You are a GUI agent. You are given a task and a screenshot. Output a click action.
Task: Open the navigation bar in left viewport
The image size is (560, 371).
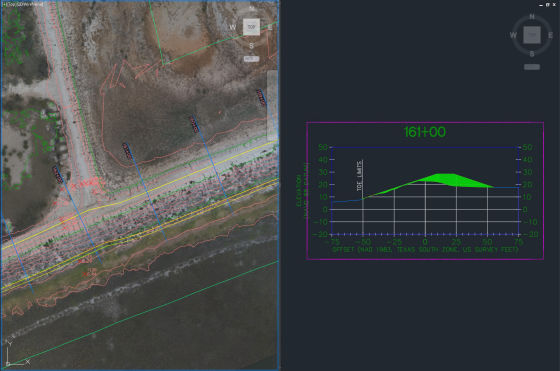[272, 106]
